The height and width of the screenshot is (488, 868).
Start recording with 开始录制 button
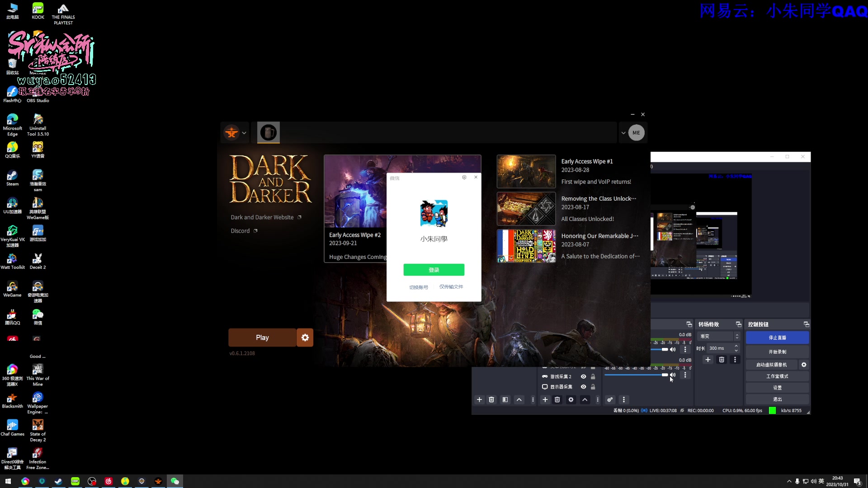(777, 352)
